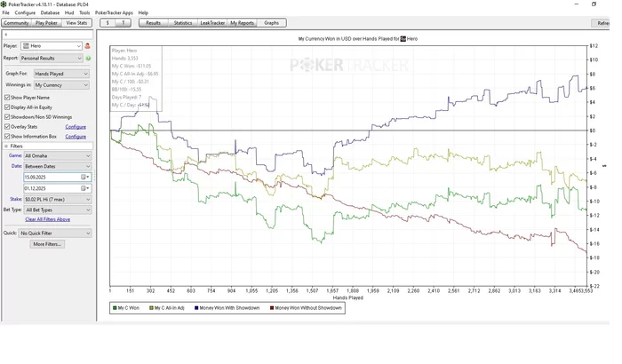Open the Winnings in dropdown
The height and width of the screenshot is (364, 622).
[61, 85]
